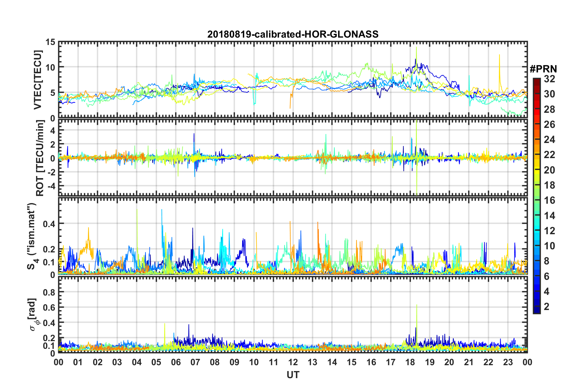Image resolution: width=586 pixels, height=392 pixels.
Task: Click the UT x-axis label
Action: (293, 374)
